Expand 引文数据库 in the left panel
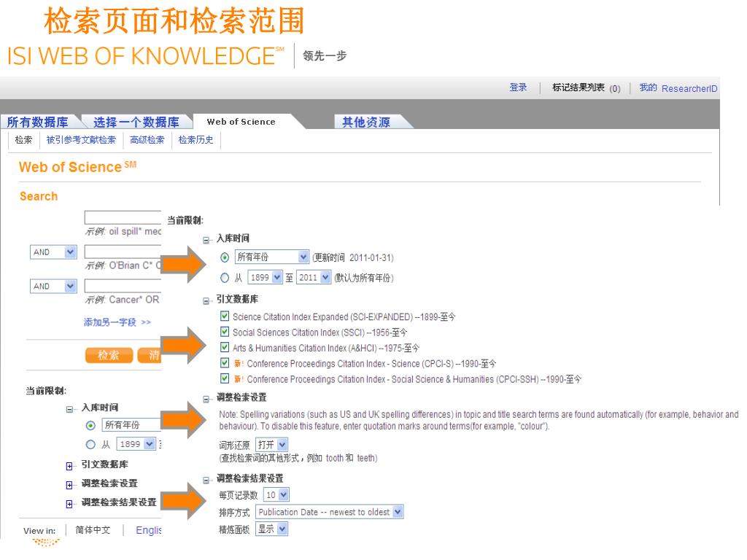Screen dimensions: 747x560 tap(69, 466)
